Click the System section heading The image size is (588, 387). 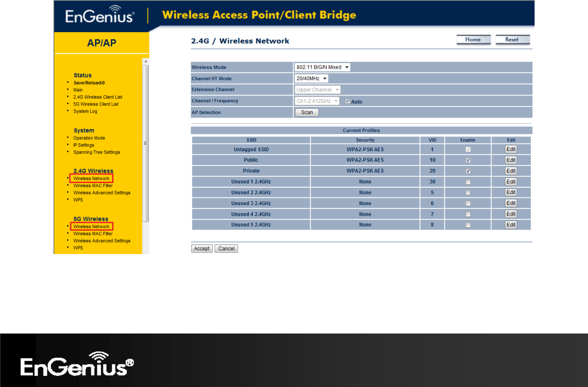click(84, 130)
